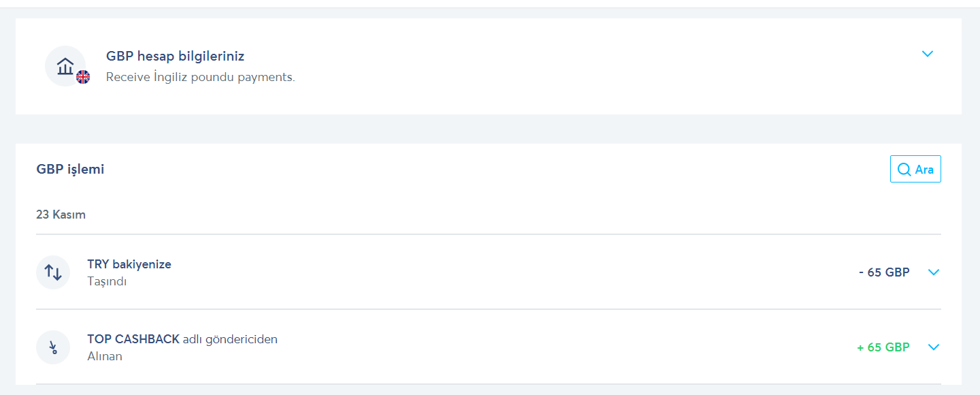This screenshot has width=980, height=395.
Task: Click the green + 65 GBP amount
Action: (x=883, y=347)
